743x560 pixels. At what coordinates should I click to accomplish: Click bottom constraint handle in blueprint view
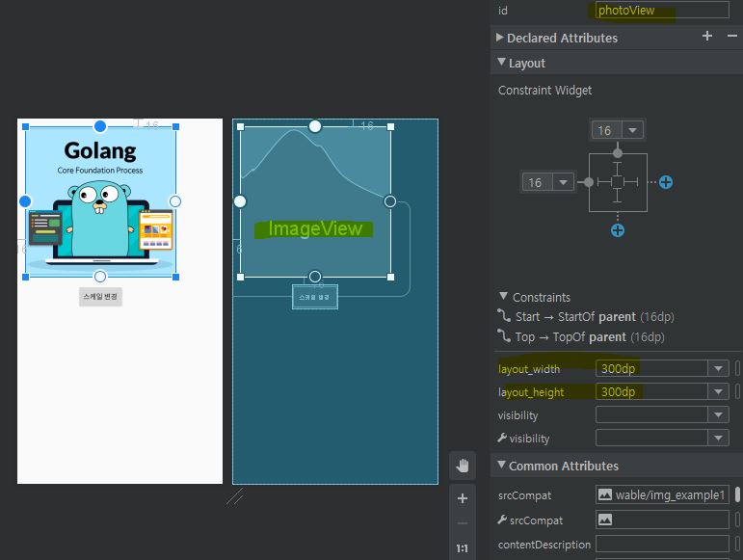click(315, 277)
